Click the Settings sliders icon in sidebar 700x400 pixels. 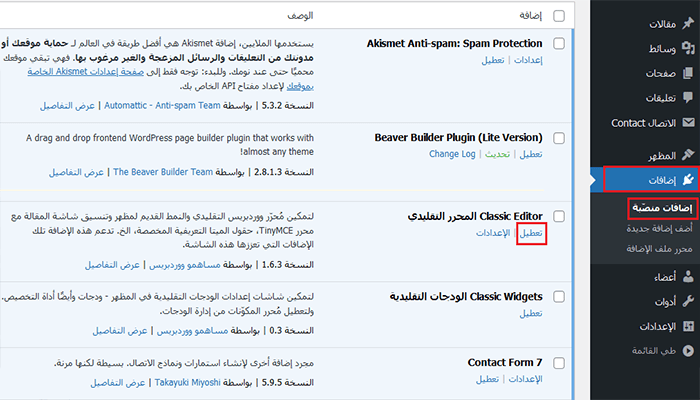(x=688, y=326)
